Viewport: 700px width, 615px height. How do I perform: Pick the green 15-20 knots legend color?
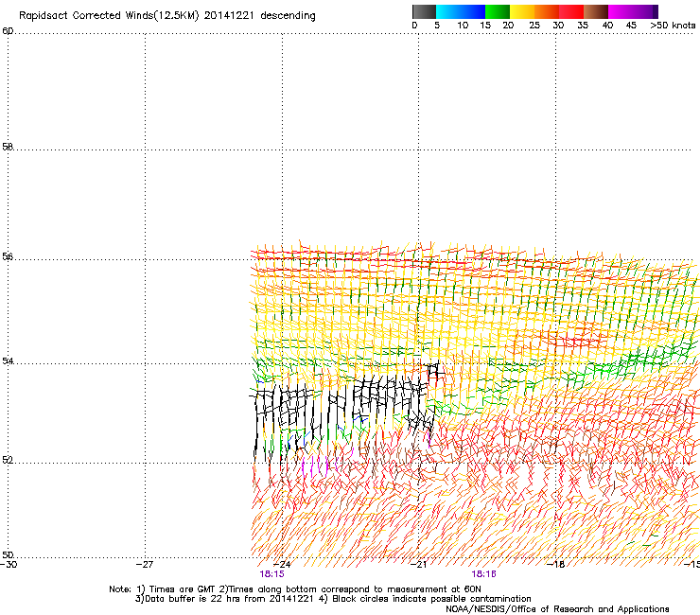coord(498,11)
